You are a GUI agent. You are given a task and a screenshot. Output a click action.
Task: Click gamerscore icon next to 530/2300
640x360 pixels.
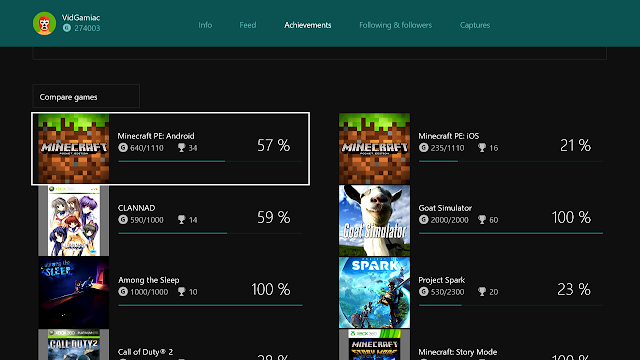point(424,291)
